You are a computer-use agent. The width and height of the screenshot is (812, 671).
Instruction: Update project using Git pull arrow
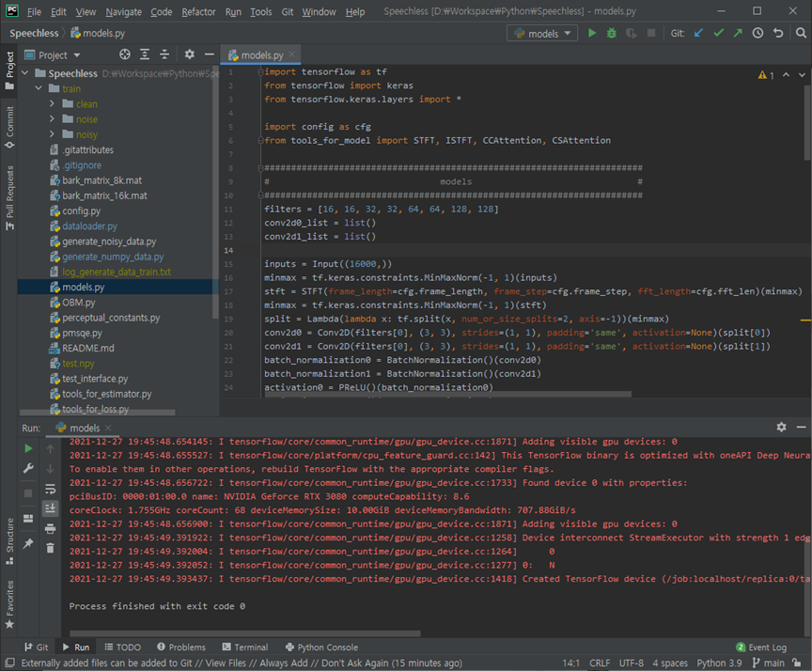pyautogui.click(x=698, y=33)
